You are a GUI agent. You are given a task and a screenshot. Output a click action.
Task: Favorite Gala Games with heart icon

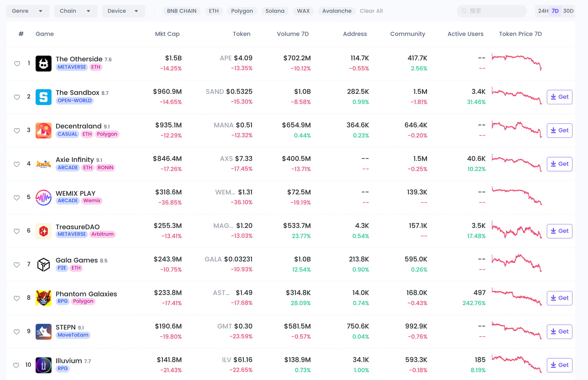point(17,265)
